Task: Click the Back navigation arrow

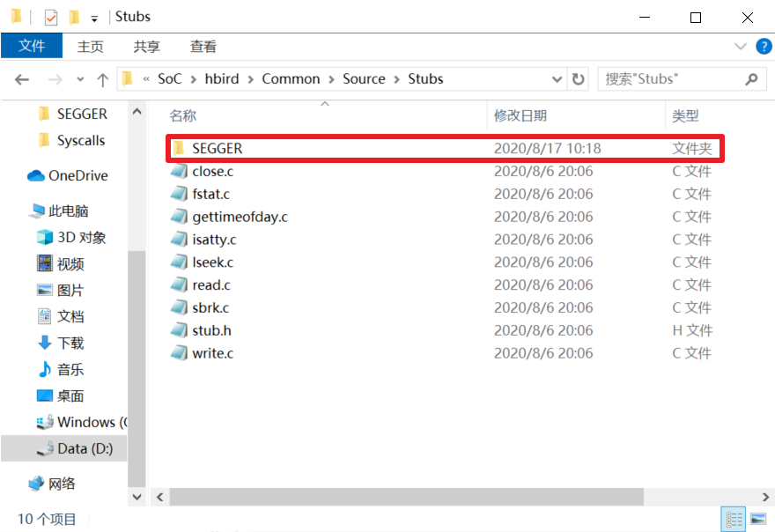Action: click(22, 79)
